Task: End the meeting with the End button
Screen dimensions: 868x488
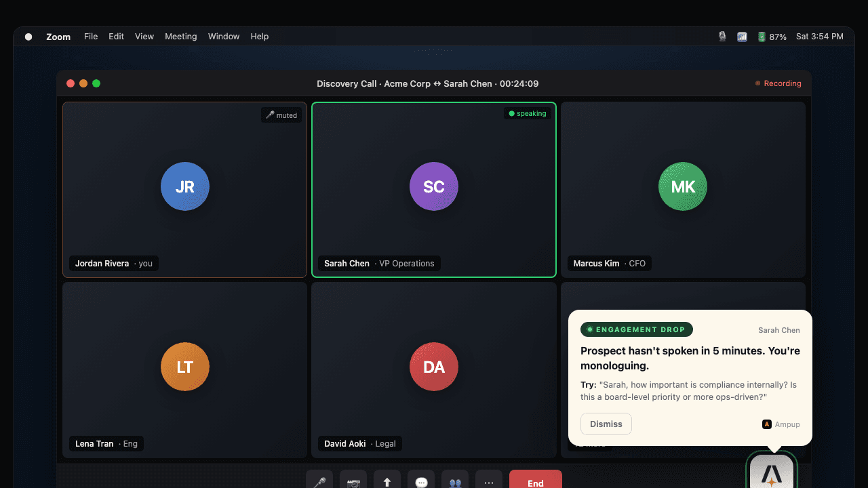Action: (535, 481)
